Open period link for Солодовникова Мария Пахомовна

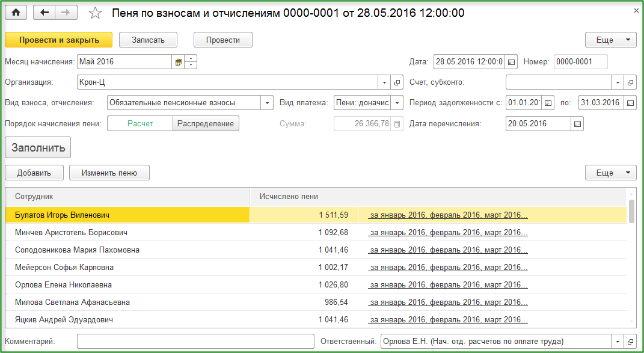(x=448, y=250)
